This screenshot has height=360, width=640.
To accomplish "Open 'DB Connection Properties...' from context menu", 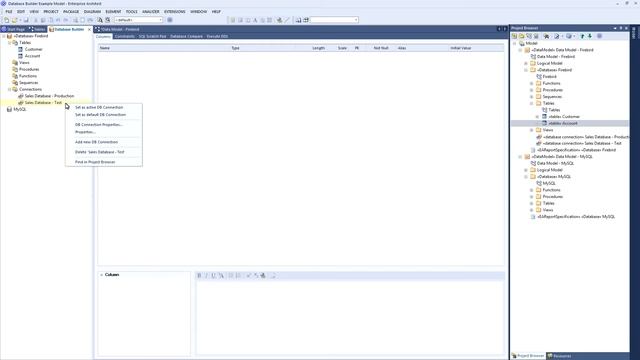I will point(99,124).
